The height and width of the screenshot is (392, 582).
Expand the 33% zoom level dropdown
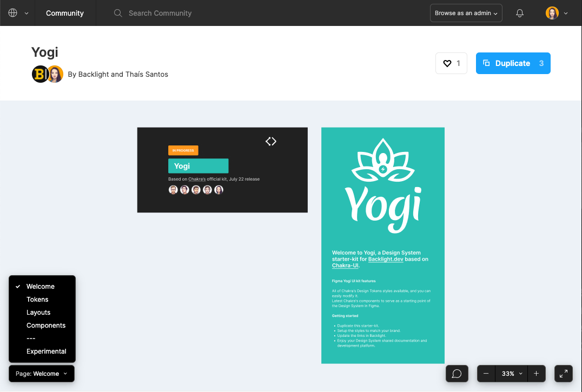(x=512, y=374)
